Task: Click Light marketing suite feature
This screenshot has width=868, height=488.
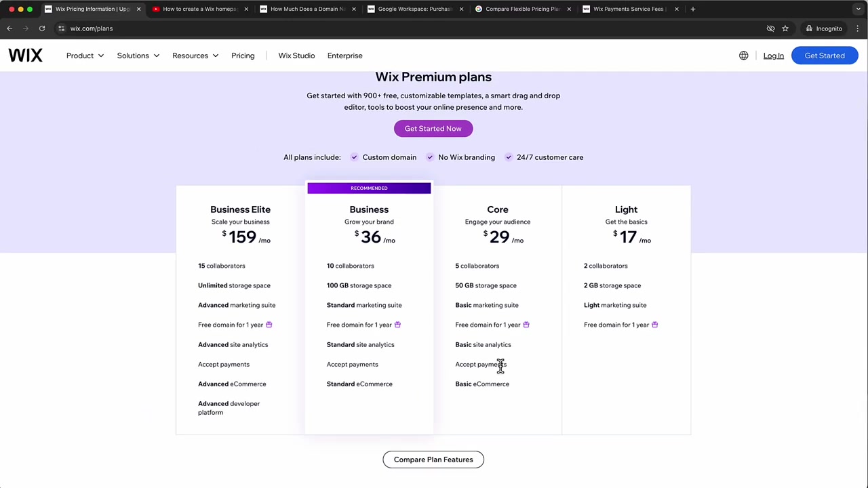Action: tap(615, 305)
